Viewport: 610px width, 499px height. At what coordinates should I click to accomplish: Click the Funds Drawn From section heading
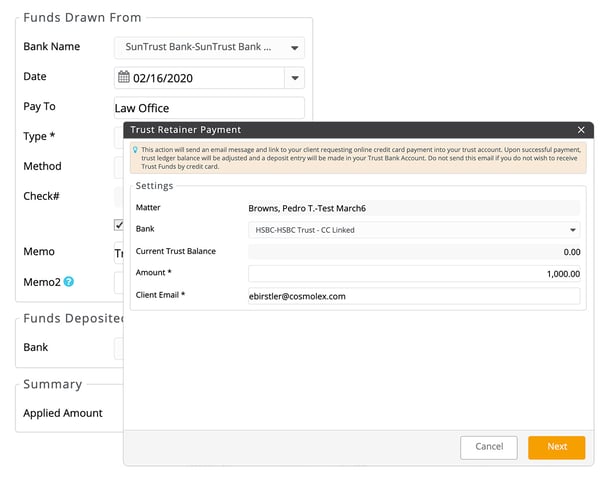pyautogui.click(x=82, y=18)
